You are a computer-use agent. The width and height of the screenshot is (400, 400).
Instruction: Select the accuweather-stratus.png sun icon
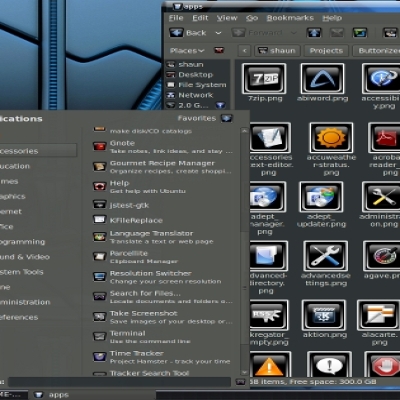tap(331, 138)
